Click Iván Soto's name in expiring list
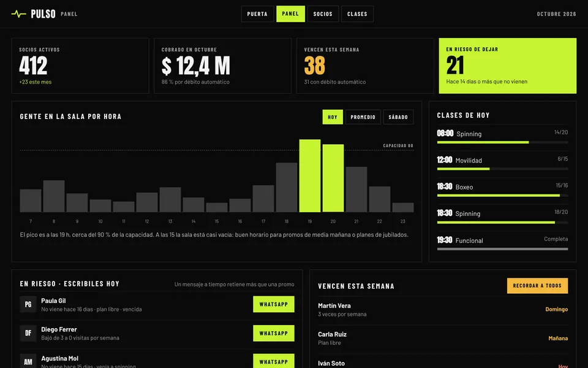 [331, 364]
